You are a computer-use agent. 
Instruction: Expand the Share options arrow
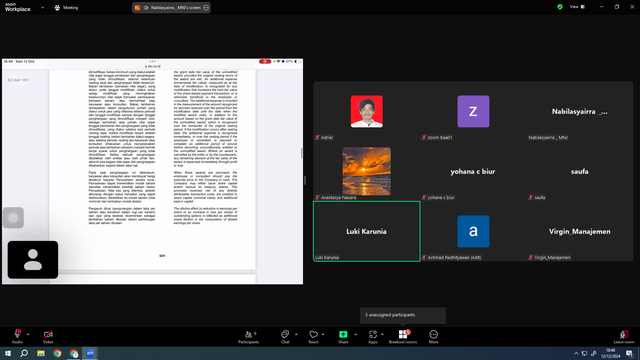pyautogui.click(x=356, y=334)
